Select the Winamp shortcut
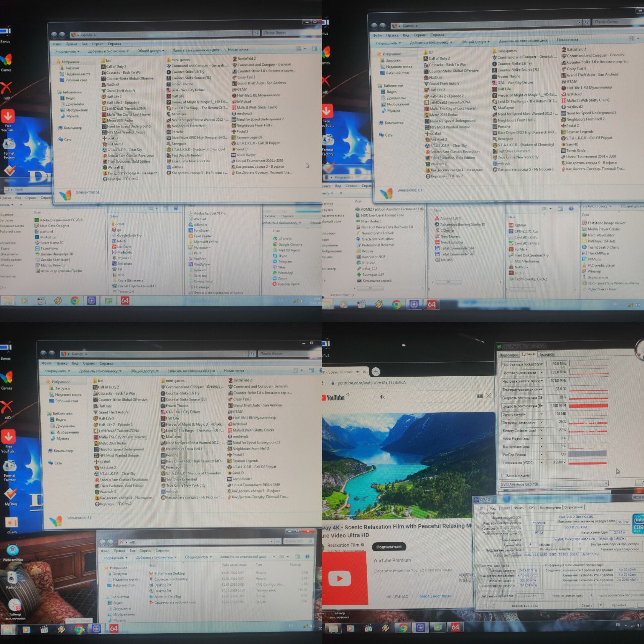The image size is (644, 644). (591, 271)
